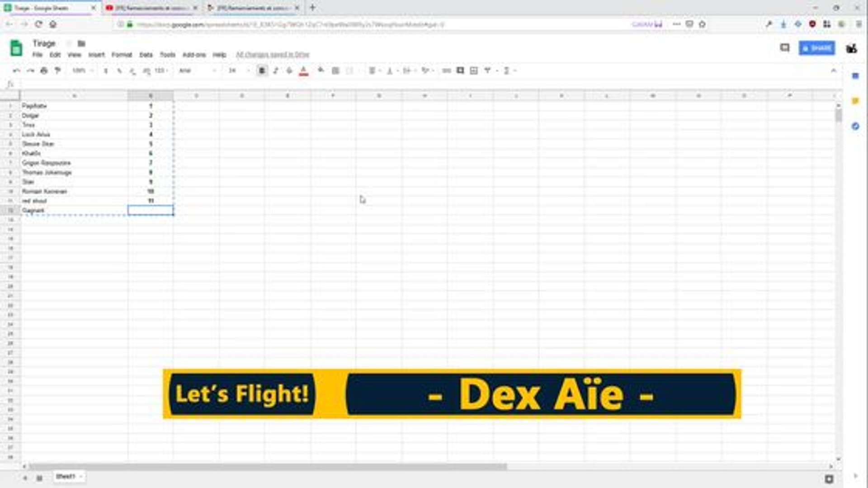Open the Format menu
The height and width of the screenshot is (488, 868).
pyautogui.click(x=122, y=55)
